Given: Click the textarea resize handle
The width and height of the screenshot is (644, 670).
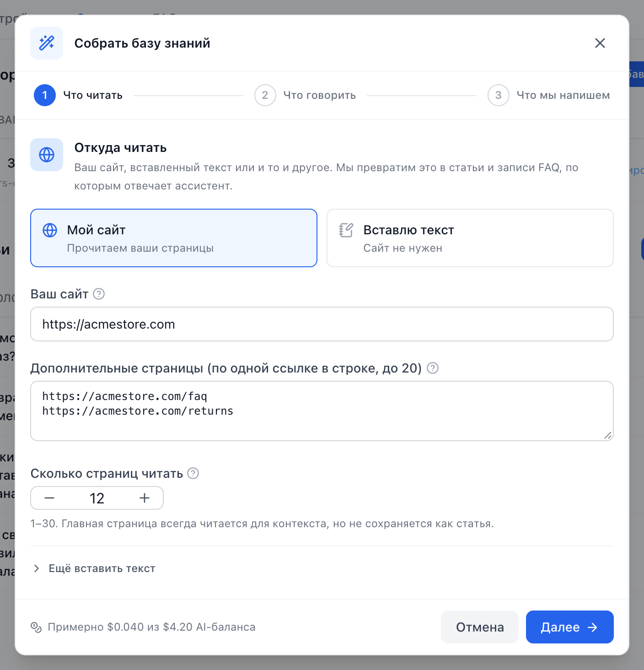Looking at the screenshot, I should point(608,435).
